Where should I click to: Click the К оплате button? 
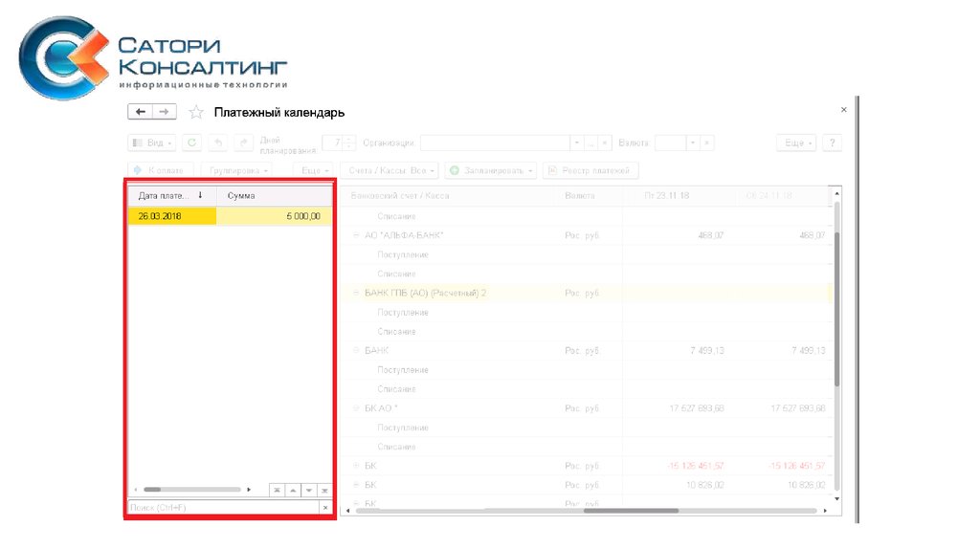tap(159, 170)
